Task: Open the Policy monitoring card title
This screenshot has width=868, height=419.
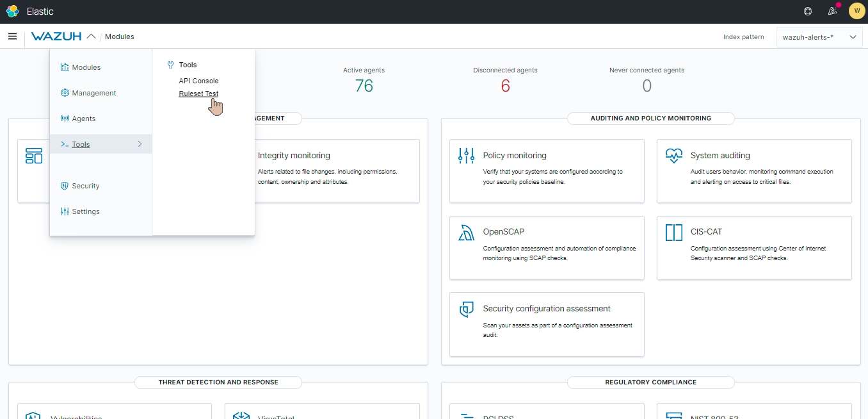Action: pos(515,156)
